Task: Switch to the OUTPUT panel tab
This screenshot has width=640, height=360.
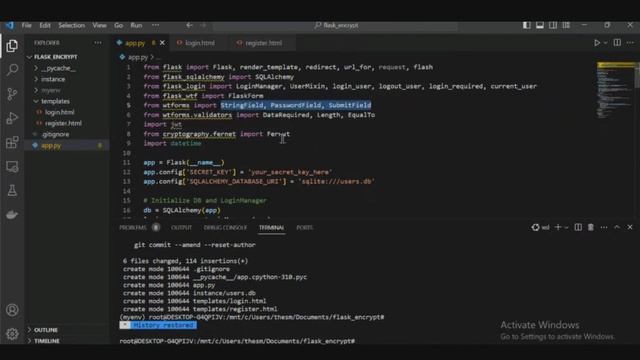Action: pos(181,227)
